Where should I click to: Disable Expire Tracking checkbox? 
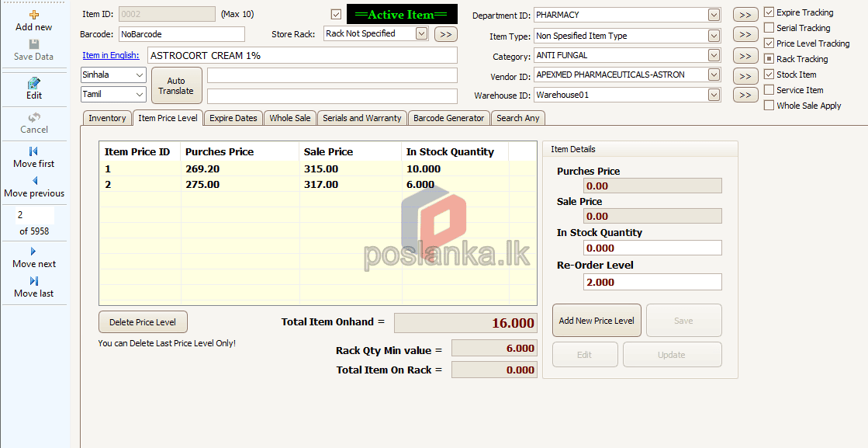point(769,12)
